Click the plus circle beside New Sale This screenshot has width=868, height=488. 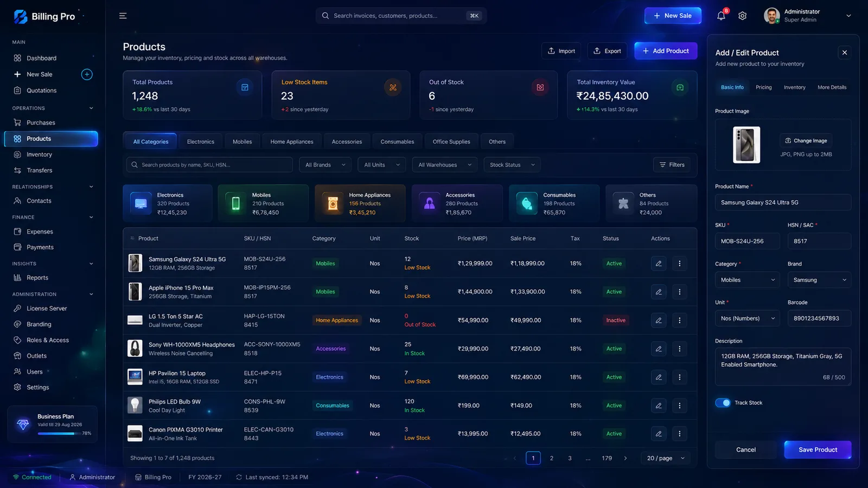pos(87,74)
